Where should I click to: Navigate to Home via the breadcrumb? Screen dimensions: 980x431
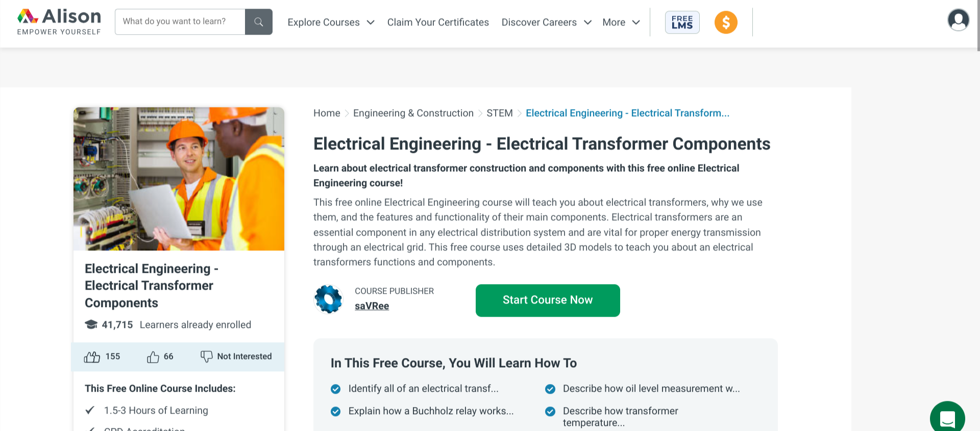(327, 113)
